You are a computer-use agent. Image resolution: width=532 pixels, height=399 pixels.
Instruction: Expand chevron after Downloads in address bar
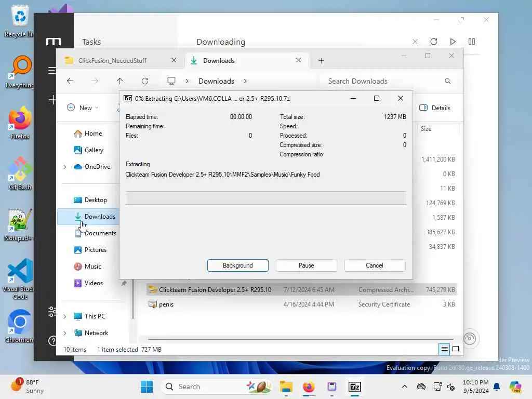click(245, 81)
